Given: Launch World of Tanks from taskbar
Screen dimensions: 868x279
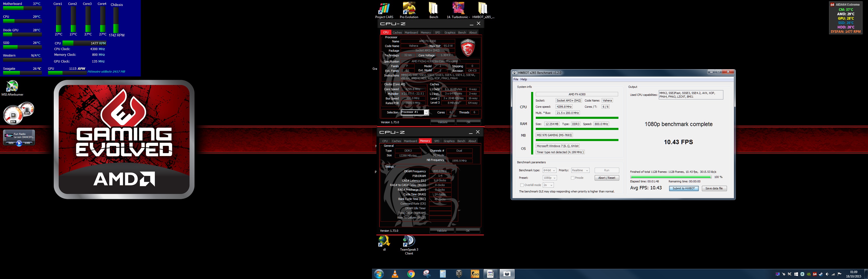Looking at the screenshot, I should coord(459,274).
